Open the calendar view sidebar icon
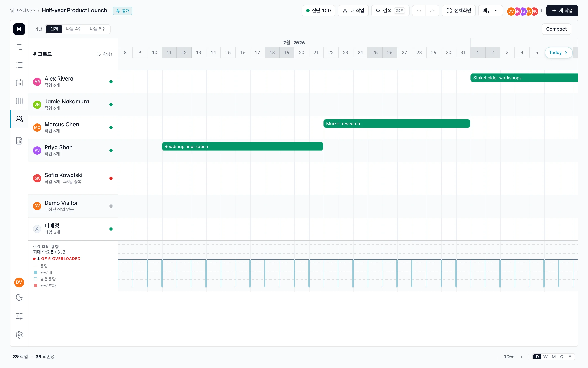588x368 pixels. pyautogui.click(x=19, y=83)
